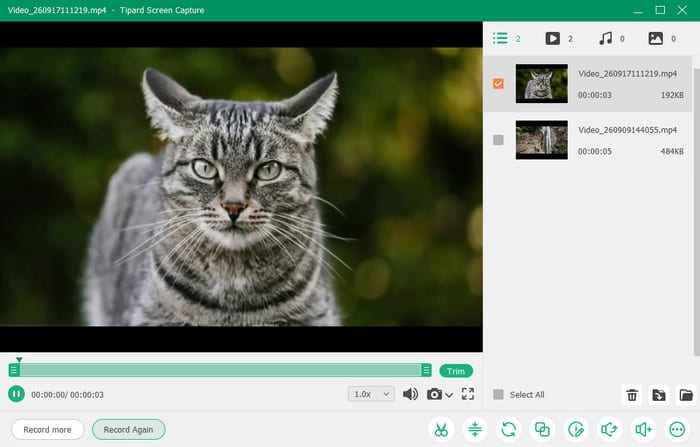
Task: Open the recordings folder icon
Action: (x=686, y=395)
